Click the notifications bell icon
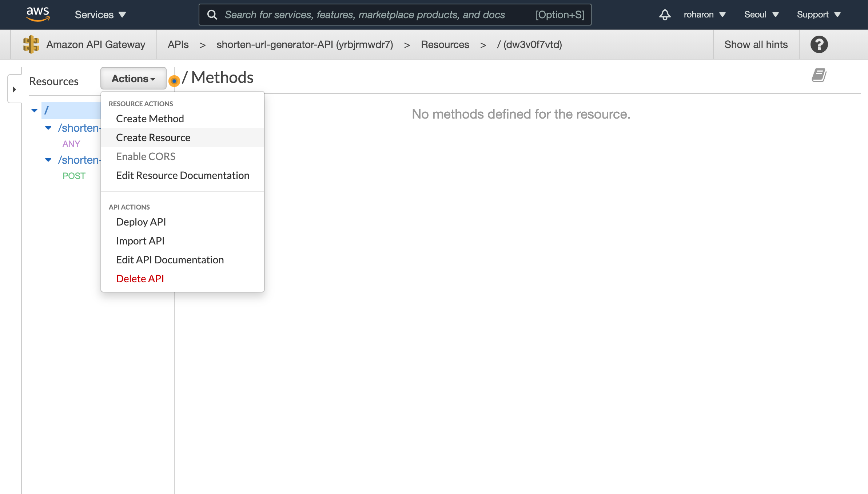This screenshot has width=868, height=494. (665, 15)
